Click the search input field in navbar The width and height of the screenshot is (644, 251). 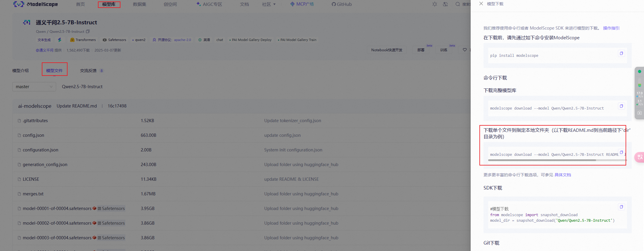tap(466, 4)
